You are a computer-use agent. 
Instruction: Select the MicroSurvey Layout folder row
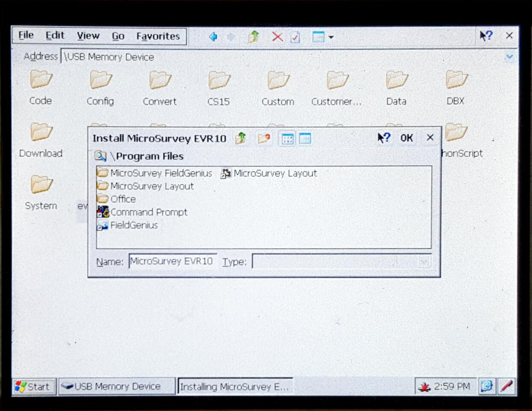click(145, 186)
